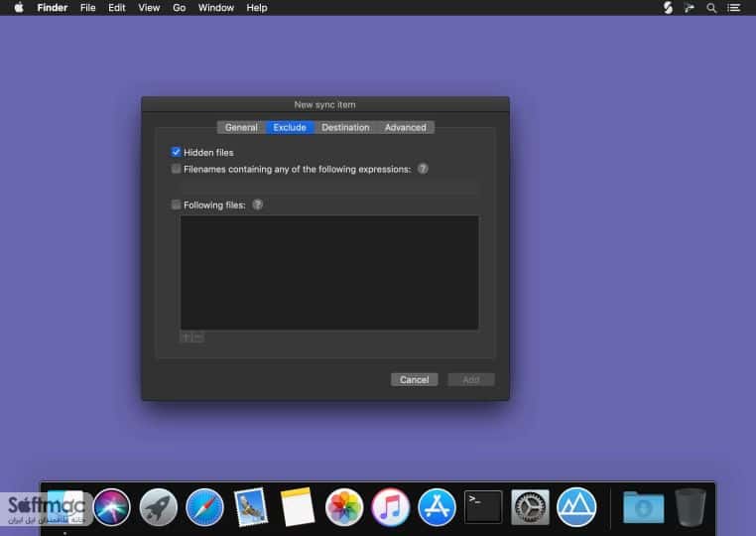Open the Advanced tab

[405, 127]
